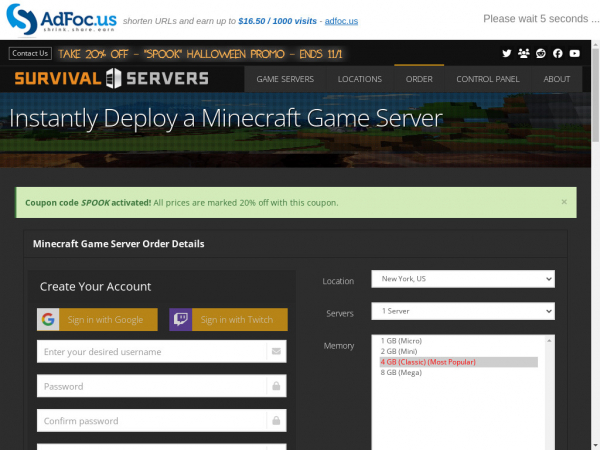Screen dimensions: 600x450
Task: Sign in with Google
Action: point(97,320)
